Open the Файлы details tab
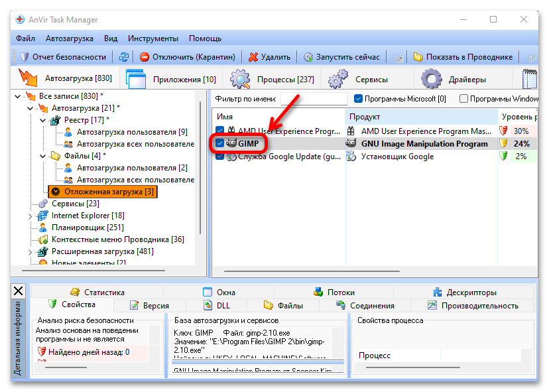This screenshot has width=549, height=392. tap(283, 306)
